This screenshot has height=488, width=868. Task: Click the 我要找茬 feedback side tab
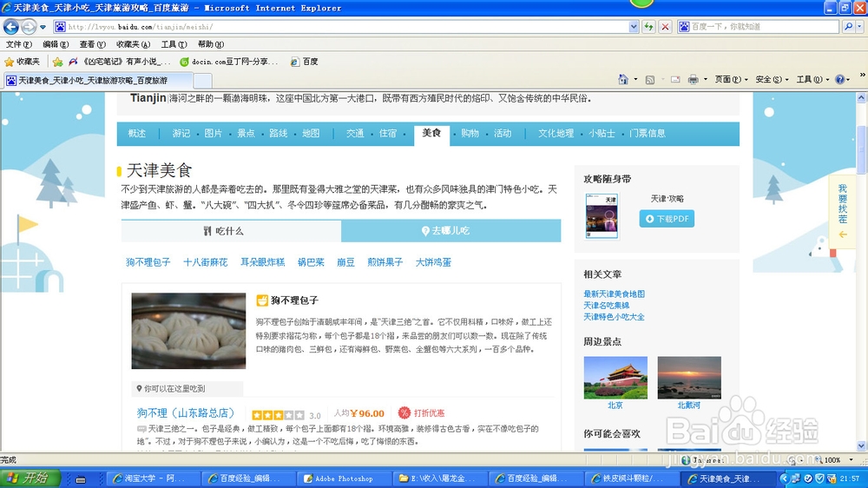842,212
